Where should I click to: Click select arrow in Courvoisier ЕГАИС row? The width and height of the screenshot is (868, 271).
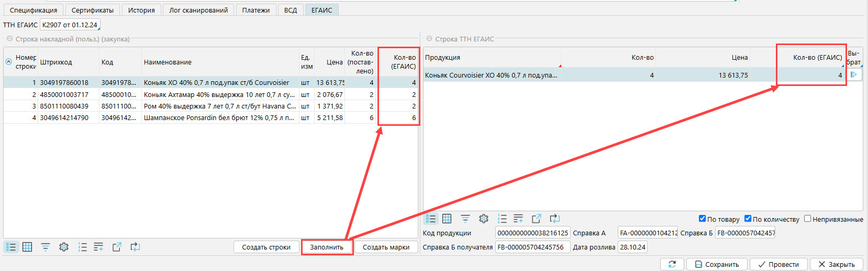(854, 75)
